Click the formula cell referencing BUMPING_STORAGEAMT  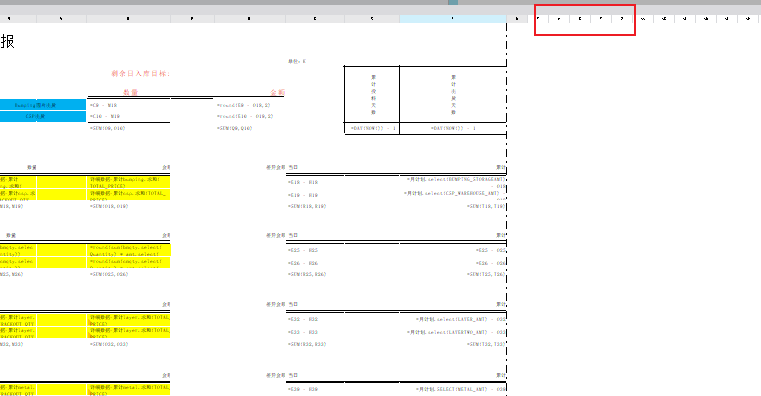coord(453,182)
